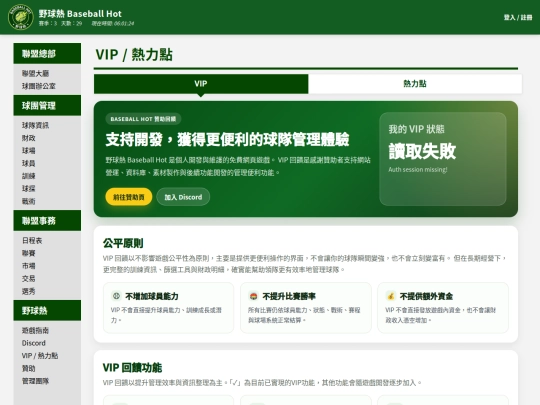540x405 pixels.
Task: Click the Auth session missing! message
Action: [x=418, y=169]
